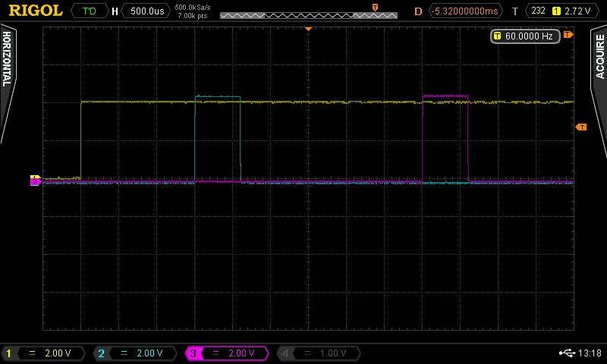Open the HORIZONTAL side menu tab
The image size is (607, 364).
[x=8, y=83]
